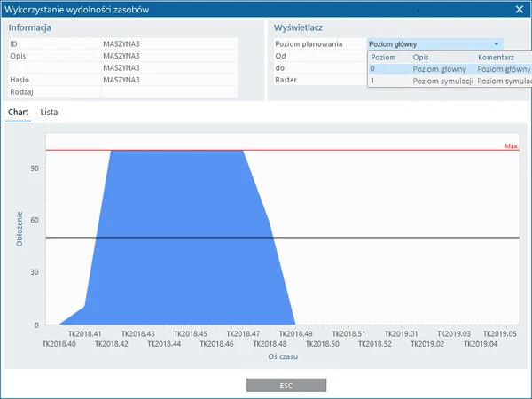Open the Poziom planowania dropdown arrow

click(497, 43)
